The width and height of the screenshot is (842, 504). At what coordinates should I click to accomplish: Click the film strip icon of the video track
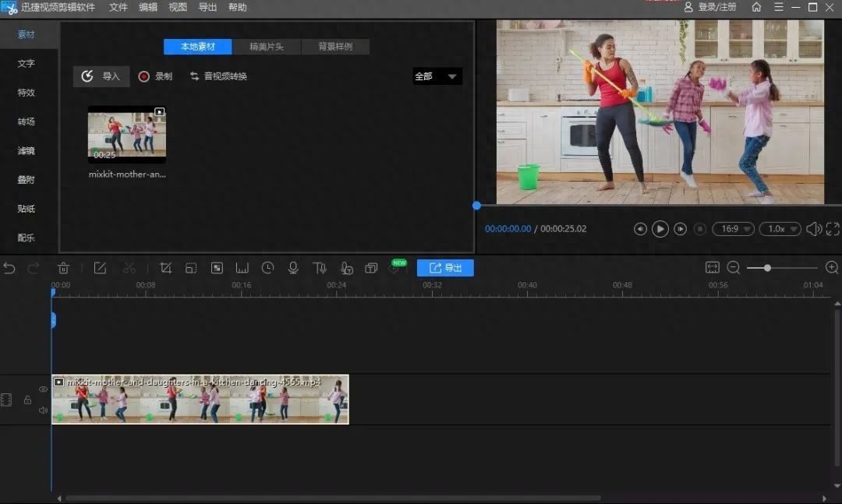click(6, 400)
